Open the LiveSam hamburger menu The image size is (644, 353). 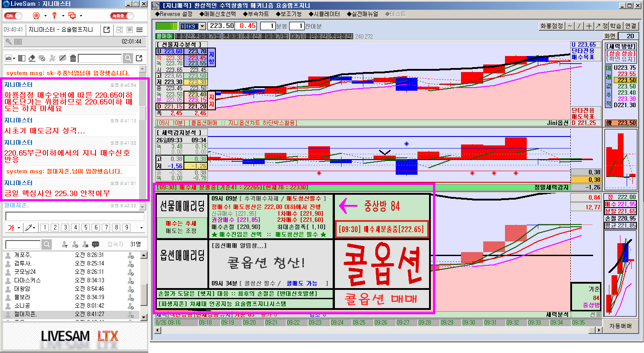click(139, 30)
